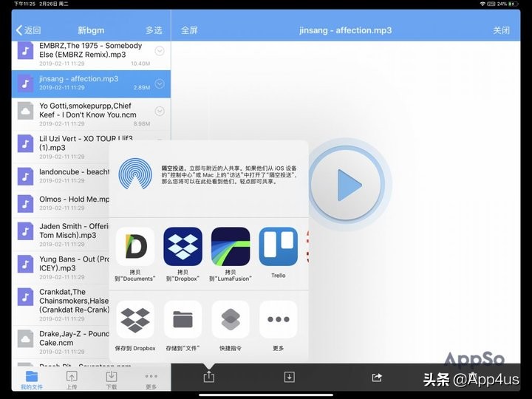Tap Save to Dropbox action
This screenshot has height=399, width=532.
tap(135, 320)
